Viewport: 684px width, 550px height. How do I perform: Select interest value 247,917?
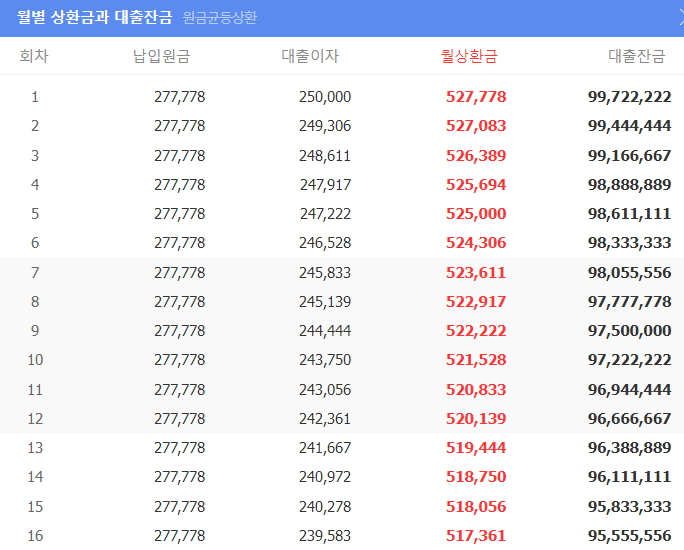pyautogui.click(x=325, y=185)
